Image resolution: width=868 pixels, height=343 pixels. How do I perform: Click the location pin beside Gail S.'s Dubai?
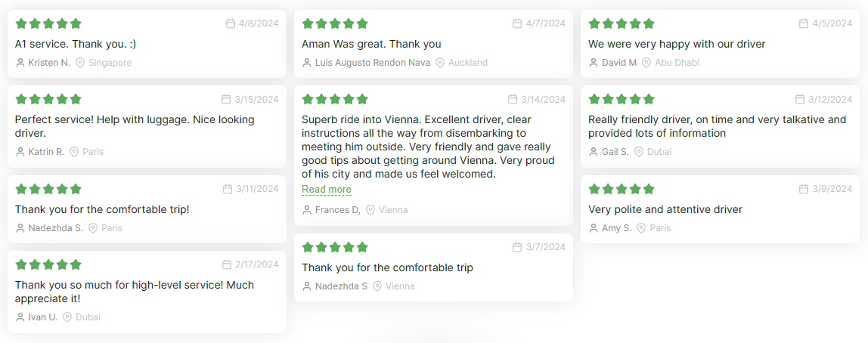click(639, 152)
